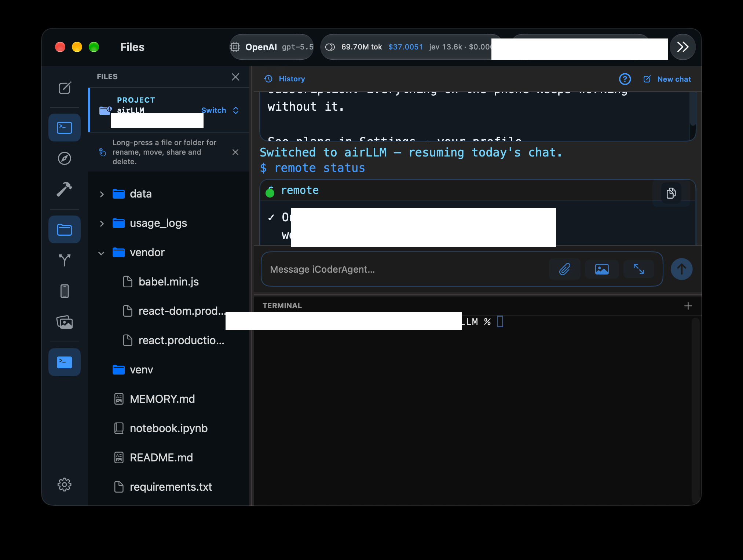Click the attach file paperclip icon
The image size is (743, 560).
click(x=565, y=269)
